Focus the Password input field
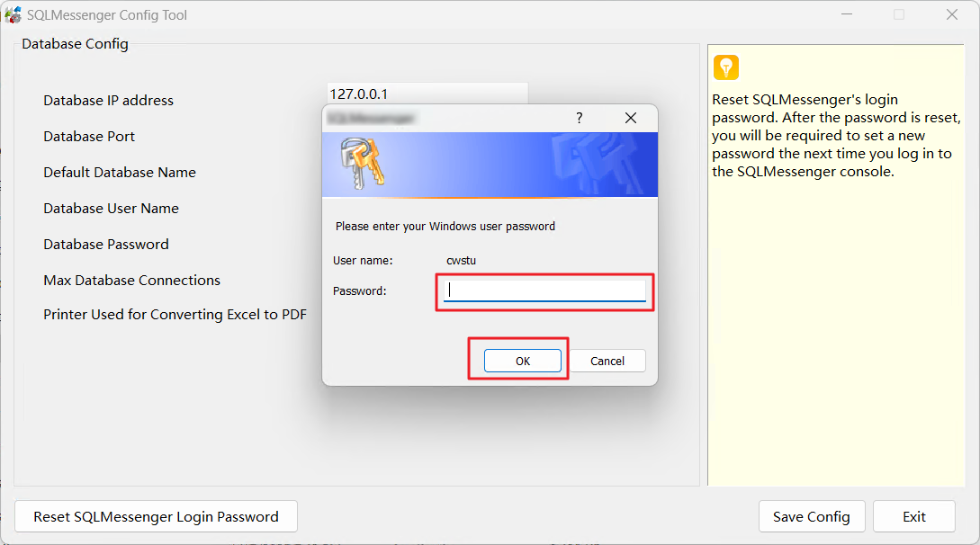The height and width of the screenshot is (545, 980). [x=544, y=290]
